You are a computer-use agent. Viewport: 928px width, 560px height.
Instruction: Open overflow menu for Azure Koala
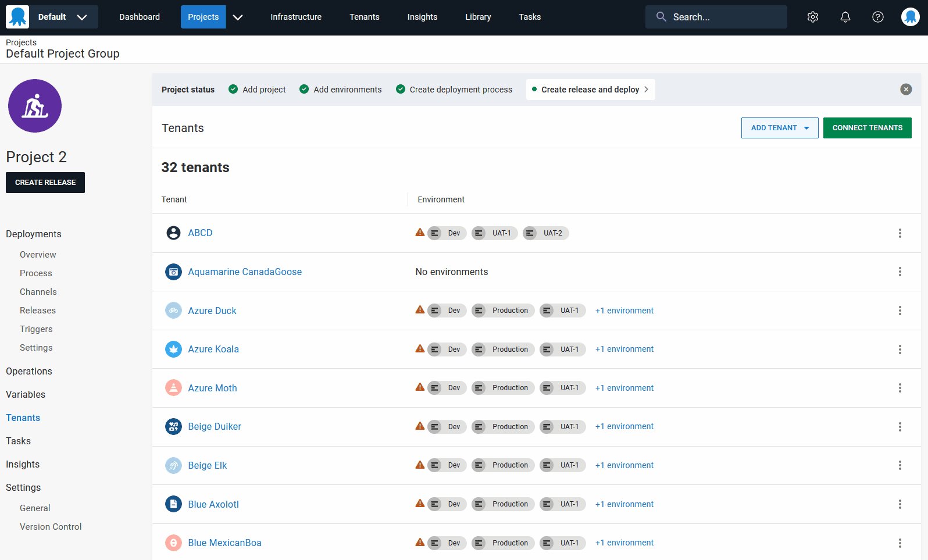click(900, 349)
